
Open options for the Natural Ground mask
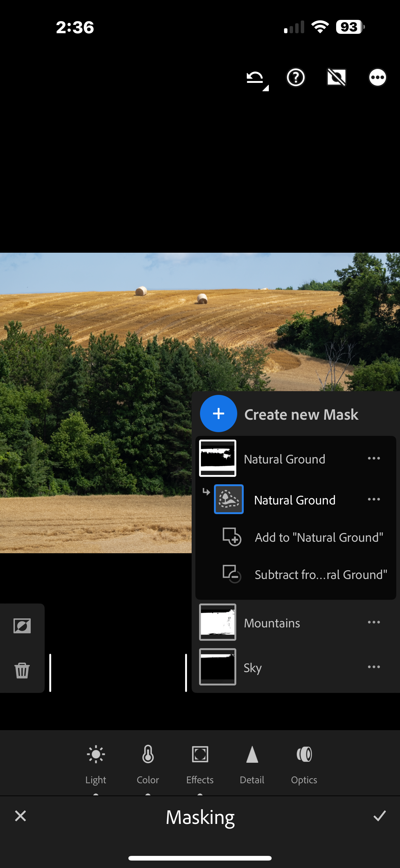coord(374,458)
